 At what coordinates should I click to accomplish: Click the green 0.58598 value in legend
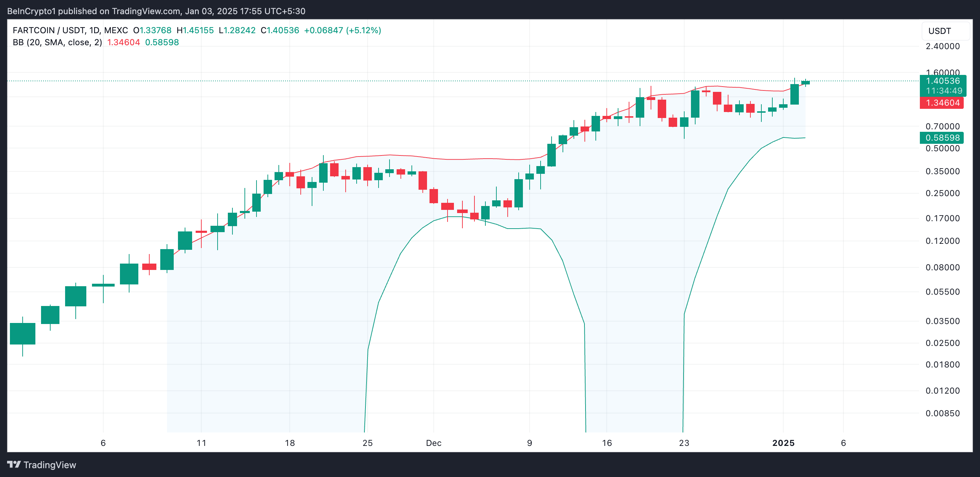162,42
